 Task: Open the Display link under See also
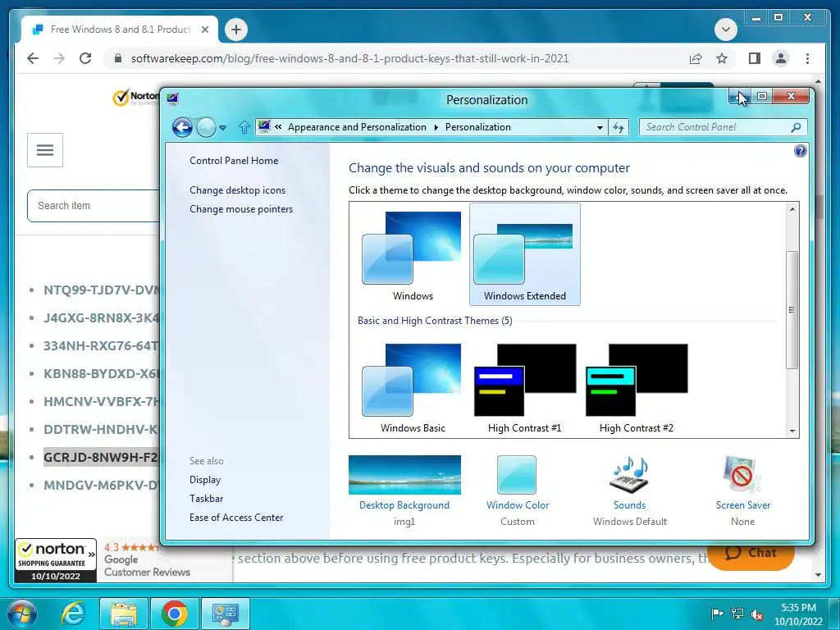(x=205, y=480)
